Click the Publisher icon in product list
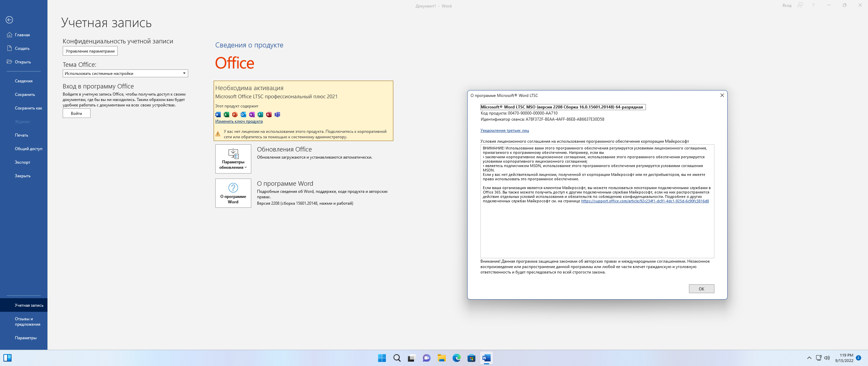The width and height of the screenshot is (868, 366). point(260,115)
